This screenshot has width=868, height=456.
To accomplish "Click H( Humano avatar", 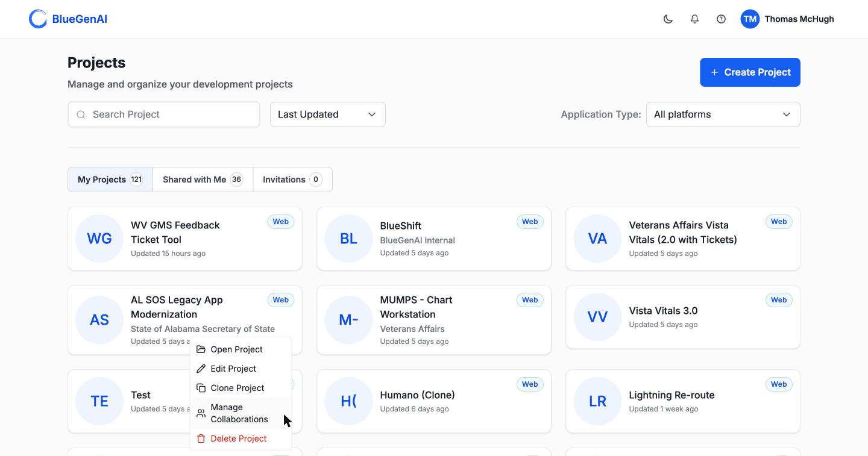I will coord(348,401).
